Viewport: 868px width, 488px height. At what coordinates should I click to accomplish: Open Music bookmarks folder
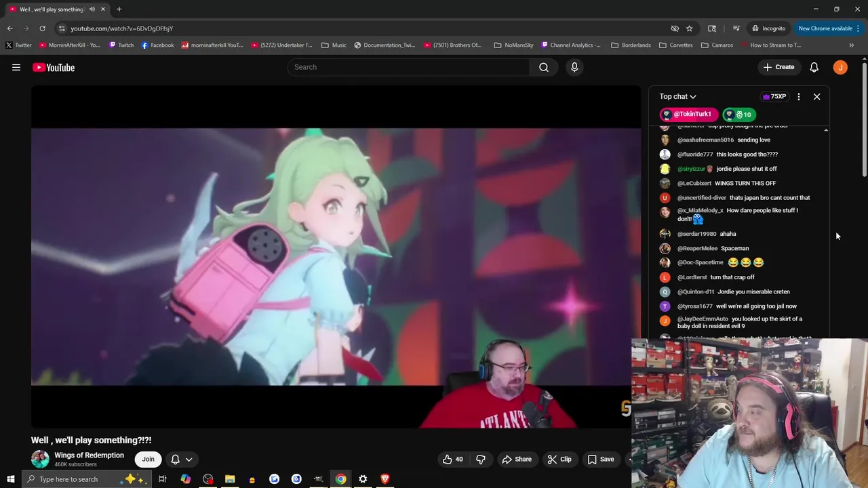click(334, 45)
